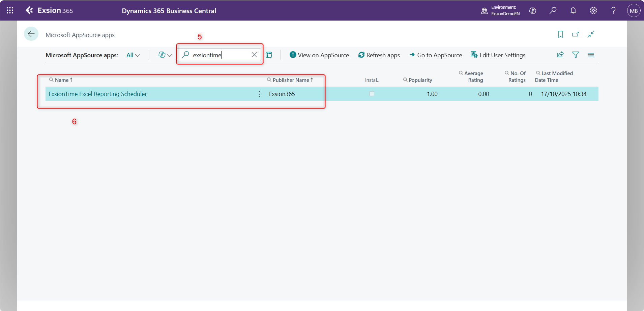
Task: Open the app launcher waffle menu
Action: coord(10,10)
